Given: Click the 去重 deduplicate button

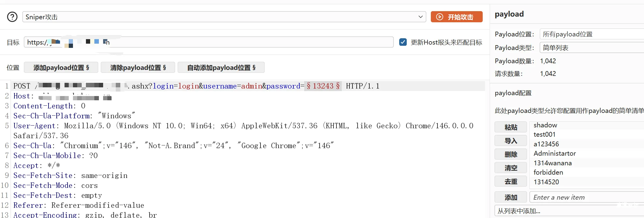Looking at the screenshot, I should pos(511,181).
